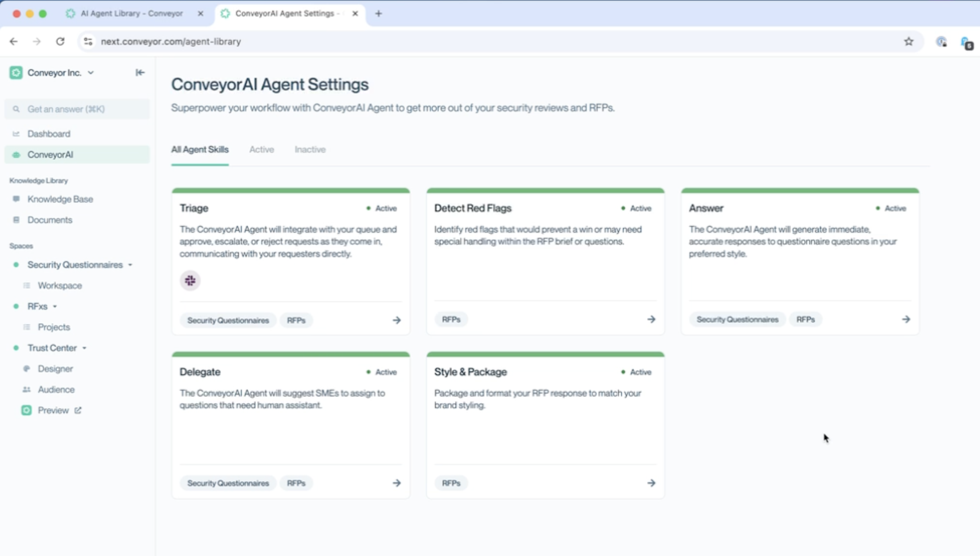Open Preview external link icon
The image size is (980, 556).
[x=78, y=410]
